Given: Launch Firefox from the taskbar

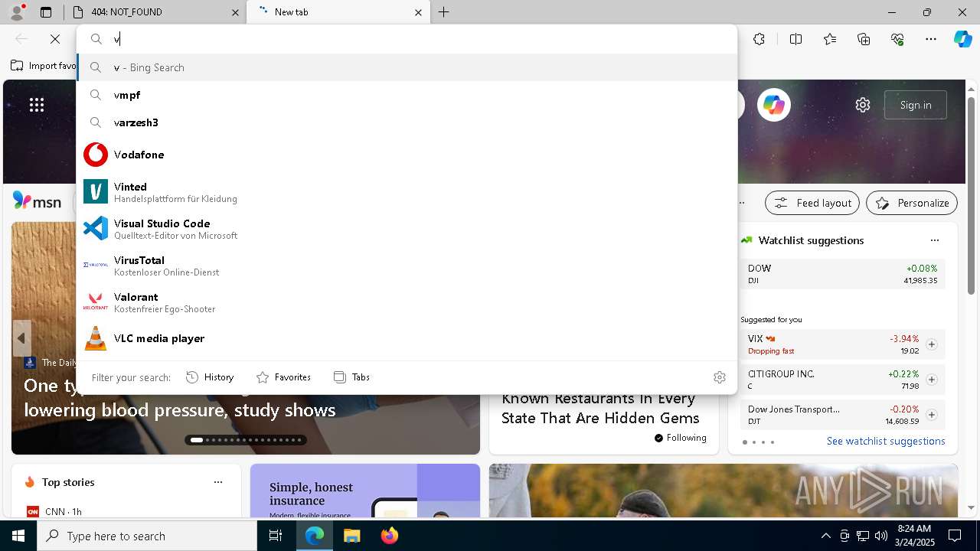Looking at the screenshot, I should pos(389,536).
